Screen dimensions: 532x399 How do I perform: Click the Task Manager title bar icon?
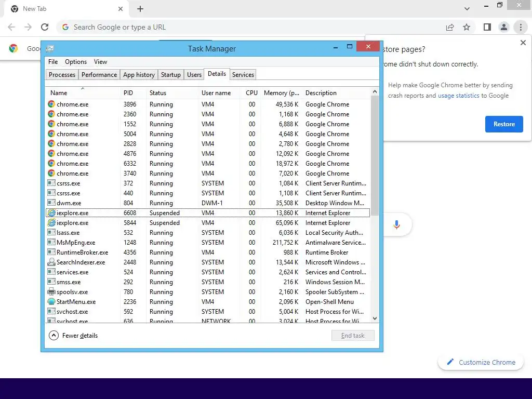50,49
